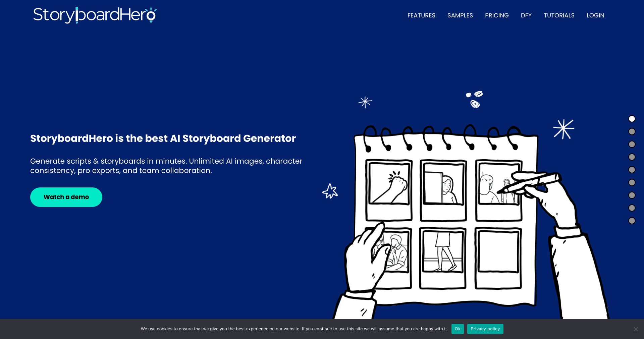Jump to the second section dot
Screen dimensions: 644x339
click(632, 131)
